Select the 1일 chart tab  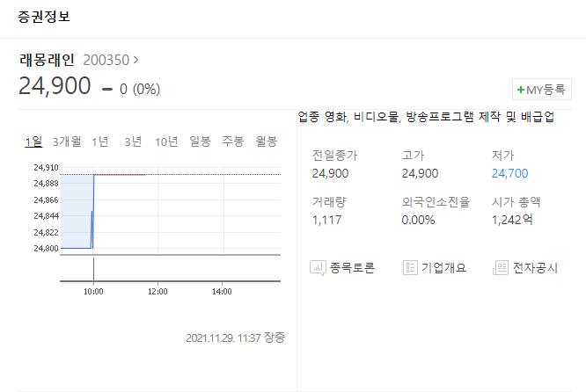33,142
